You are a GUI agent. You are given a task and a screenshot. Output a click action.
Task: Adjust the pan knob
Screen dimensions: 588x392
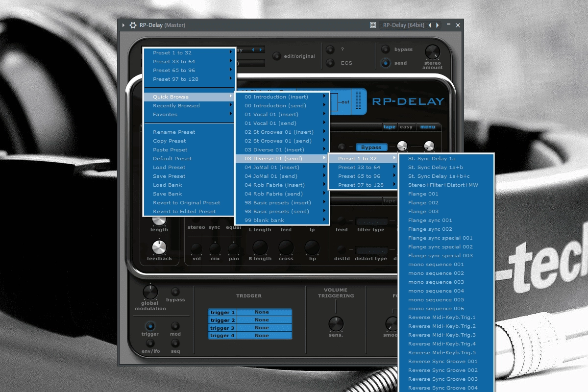pos(234,248)
